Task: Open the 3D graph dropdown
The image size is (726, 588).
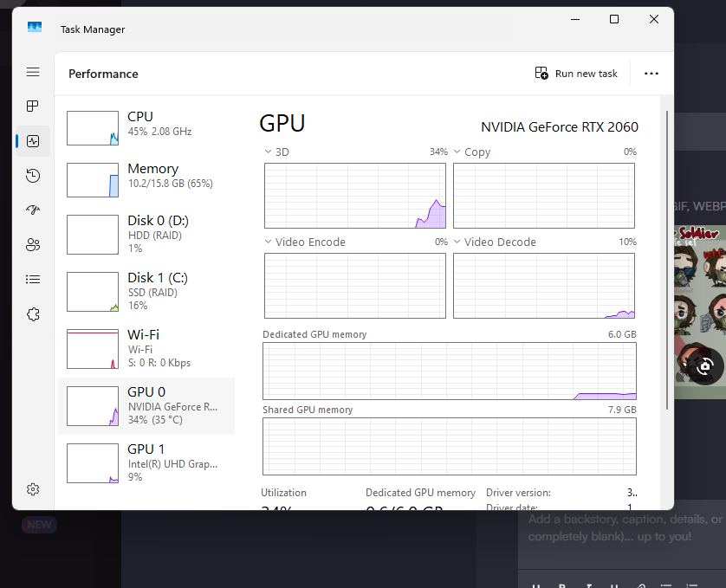Action: (269, 152)
